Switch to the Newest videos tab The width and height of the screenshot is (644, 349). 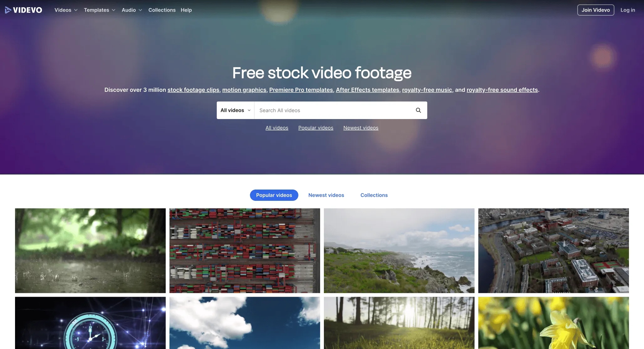pos(326,195)
